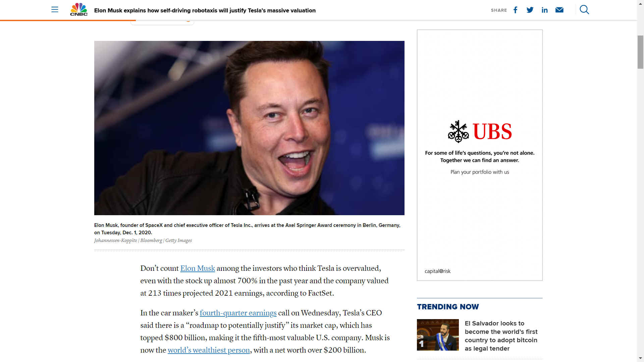Click the scrollbar up arrow

tap(641, 3)
